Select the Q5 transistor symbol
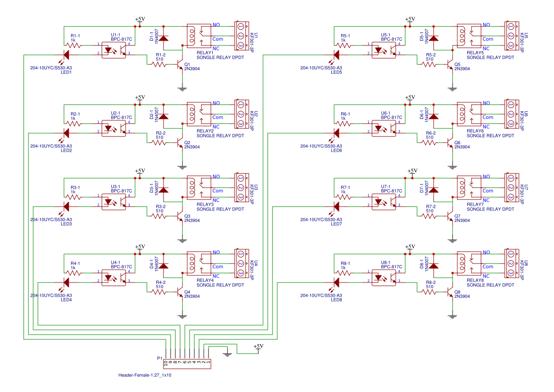Screen dimensions: 554x392 (x=451, y=64)
